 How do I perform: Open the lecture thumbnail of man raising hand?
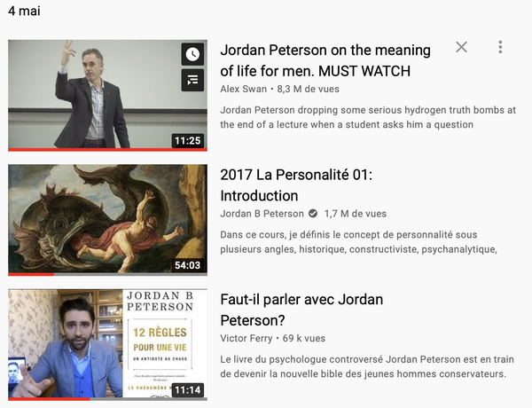pos(107,96)
